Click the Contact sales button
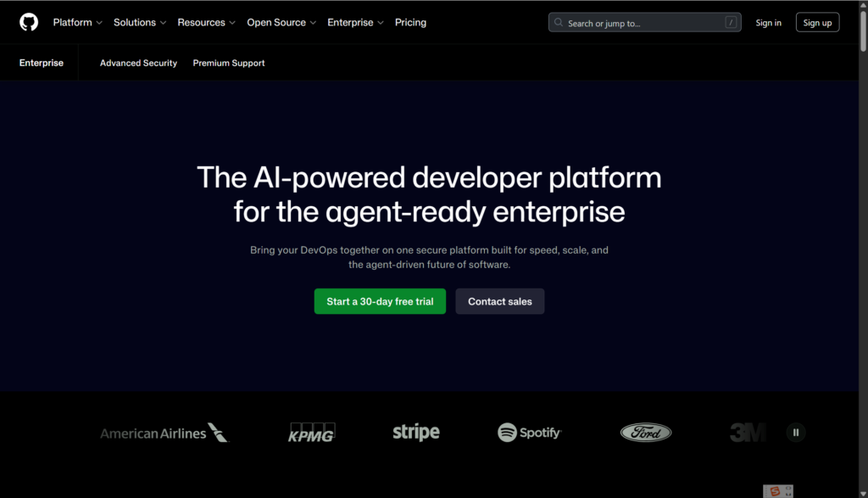The width and height of the screenshot is (868, 498). 500,301
